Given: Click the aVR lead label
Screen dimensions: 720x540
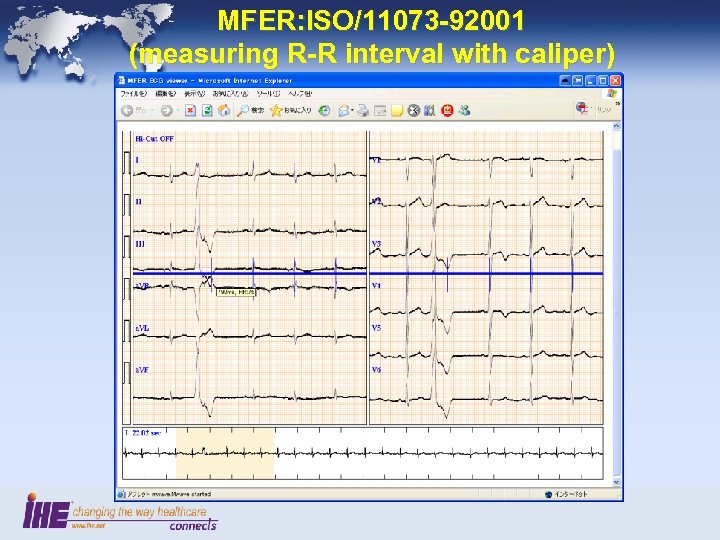Looking at the screenshot, I should click(142, 286).
